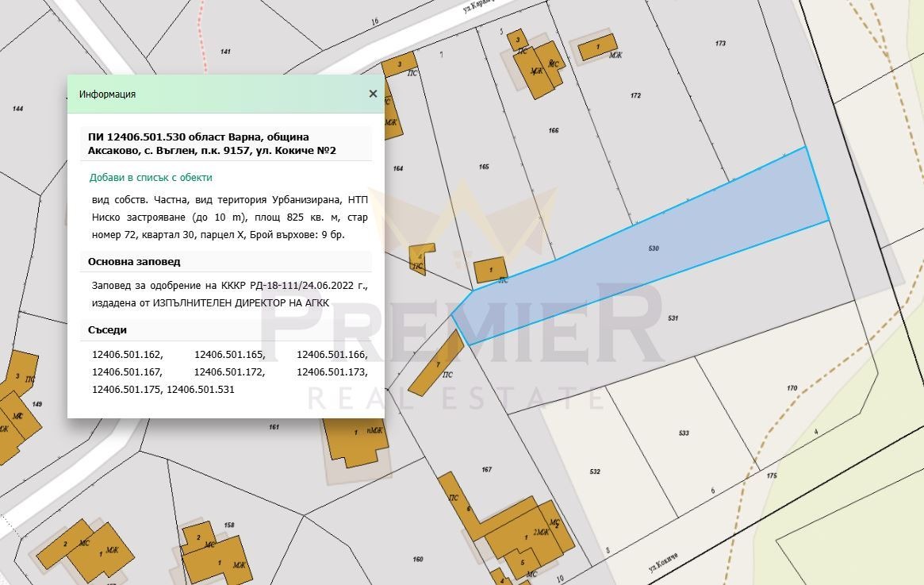
Task: Click map parcel labeled 170
Action: pos(792,388)
